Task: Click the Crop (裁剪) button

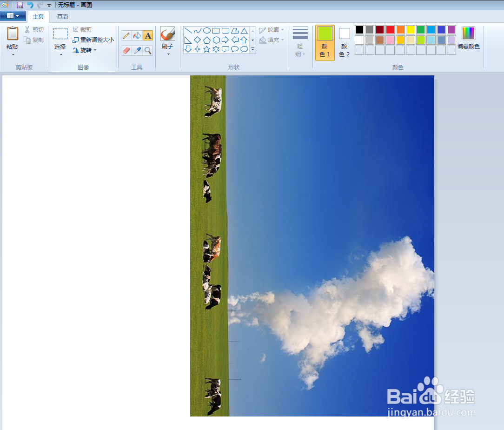Action: click(82, 30)
